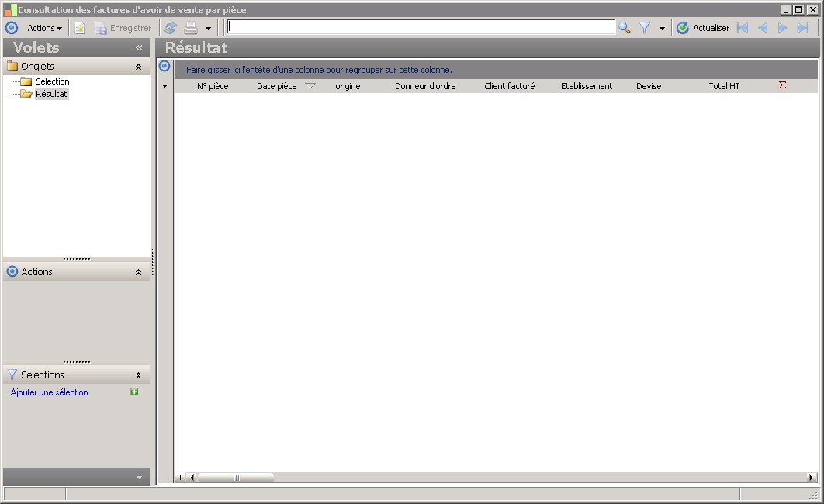824x504 pixels.
Task: Click the Ajouter une sélection link
Action: tap(50, 392)
